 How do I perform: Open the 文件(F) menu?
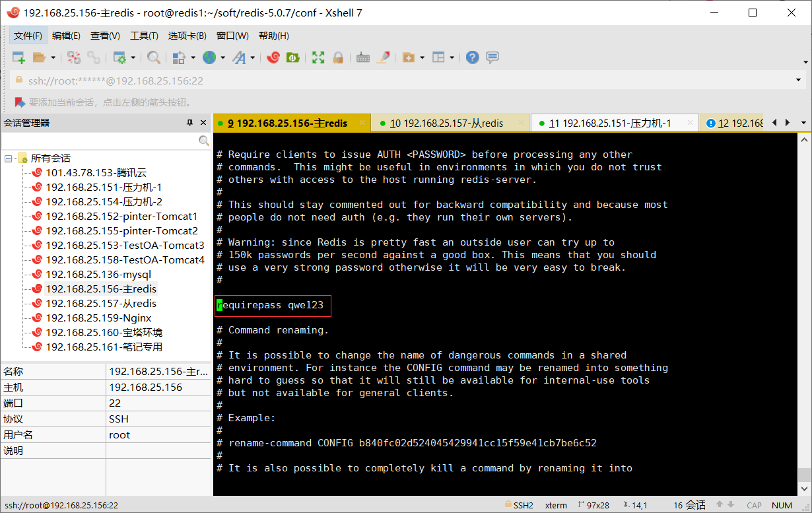(28, 36)
